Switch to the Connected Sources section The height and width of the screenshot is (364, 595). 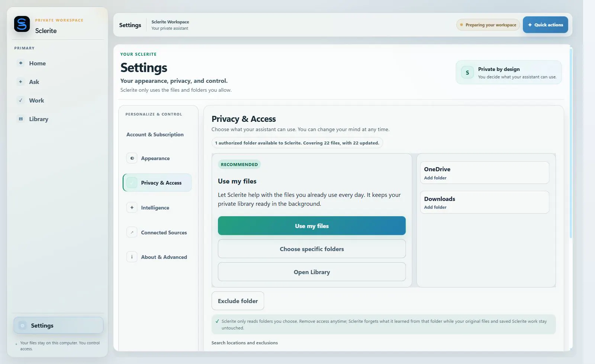tap(157, 233)
